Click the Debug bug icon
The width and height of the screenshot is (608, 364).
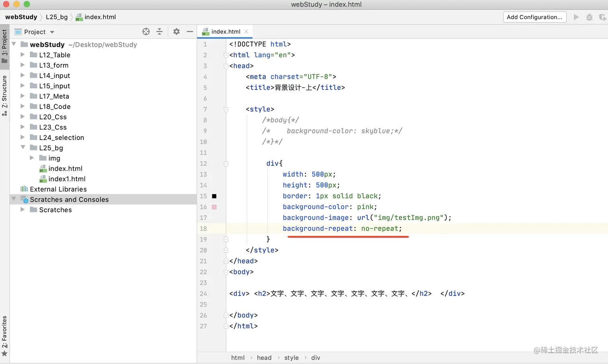590,17
